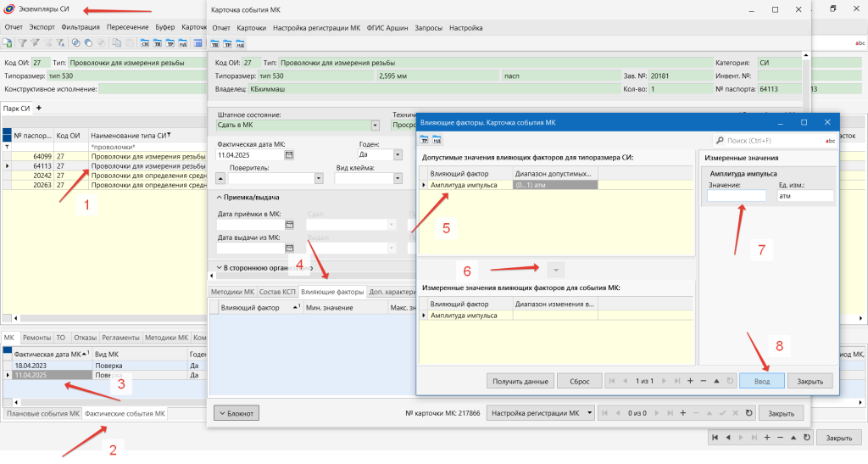The height and width of the screenshot is (464, 868).
Task: Open the НД folder icon in Карточка события МК toolbar
Action: click(x=240, y=44)
